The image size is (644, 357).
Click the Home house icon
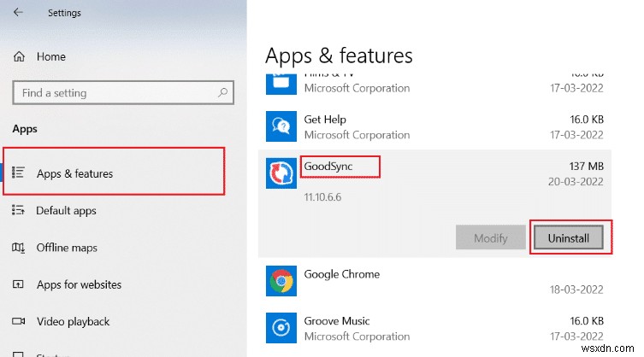19,56
